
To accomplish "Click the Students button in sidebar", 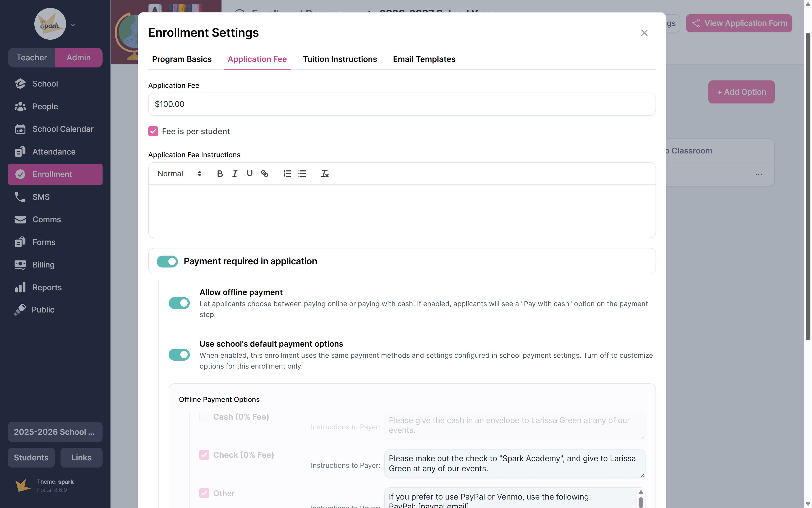I will (31, 458).
